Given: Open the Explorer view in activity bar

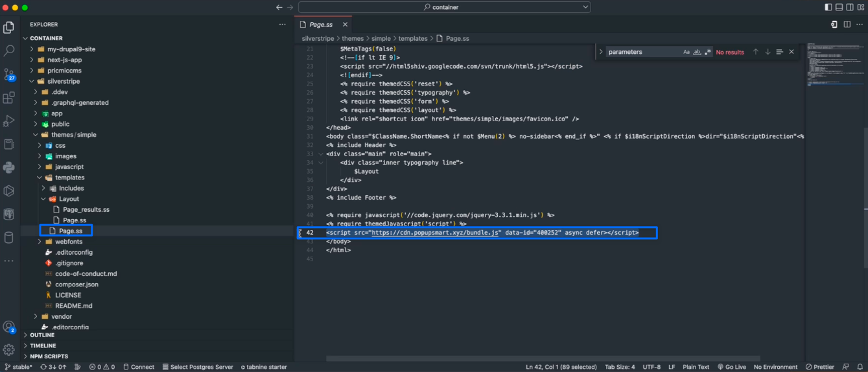Looking at the screenshot, I should pyautogui.click(x=9, y=27).
